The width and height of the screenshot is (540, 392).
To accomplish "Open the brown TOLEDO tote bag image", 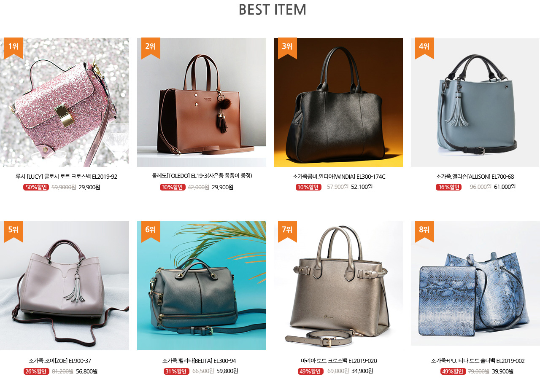I will pos(202,102).
